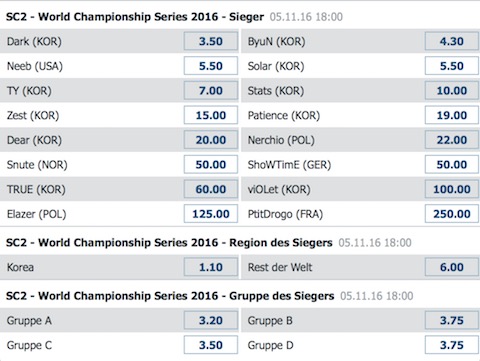This screenshot has height=361, width=480.
Task: Choose Stats (KOR) odds 10.00
Action: pos(452,91)
